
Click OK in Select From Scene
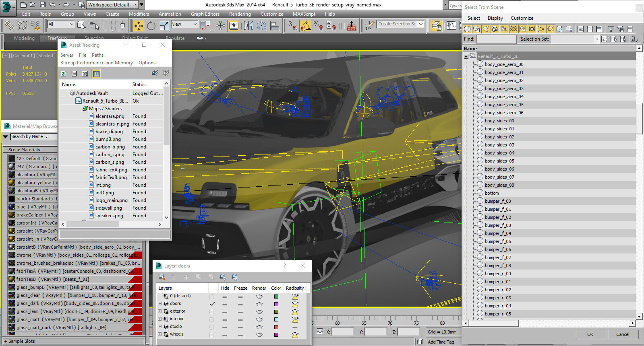[590, 334]
